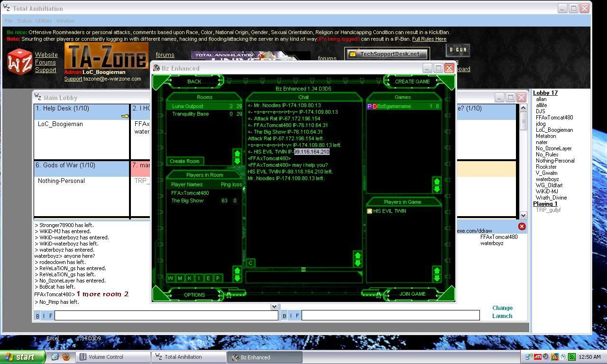This screenshot has height=364, width=607.
Task: Toggle bold B in Main Lobby chat
Action: 37,316
